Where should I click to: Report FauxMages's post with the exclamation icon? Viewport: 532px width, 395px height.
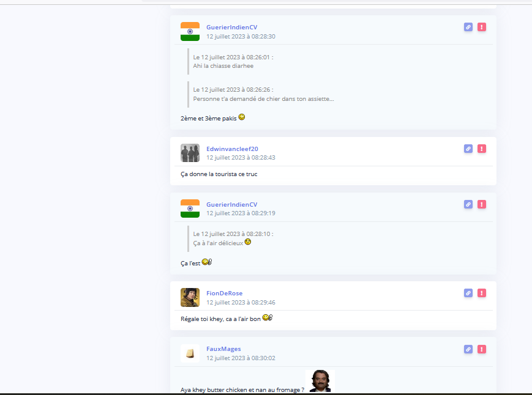[482, 349]
